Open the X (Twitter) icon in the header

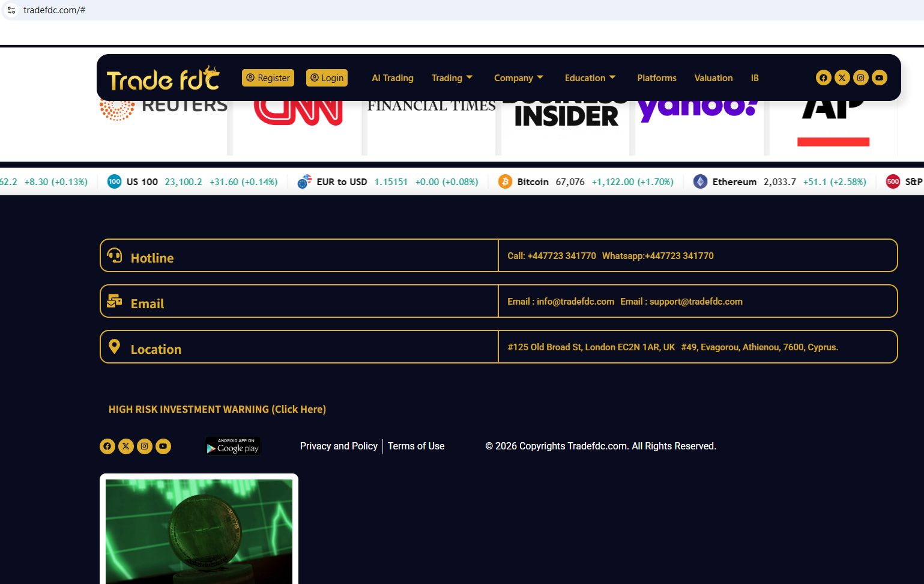coord(842,78)
